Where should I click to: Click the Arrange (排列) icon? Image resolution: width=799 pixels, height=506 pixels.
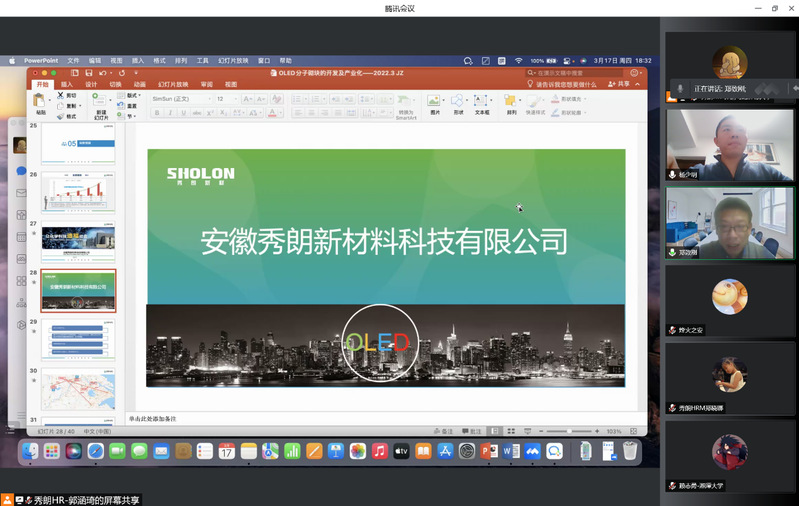point(511,102)
